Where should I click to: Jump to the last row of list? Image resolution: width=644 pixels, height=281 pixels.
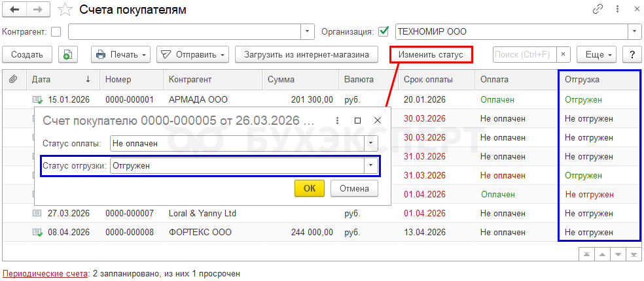click(634, 254)
